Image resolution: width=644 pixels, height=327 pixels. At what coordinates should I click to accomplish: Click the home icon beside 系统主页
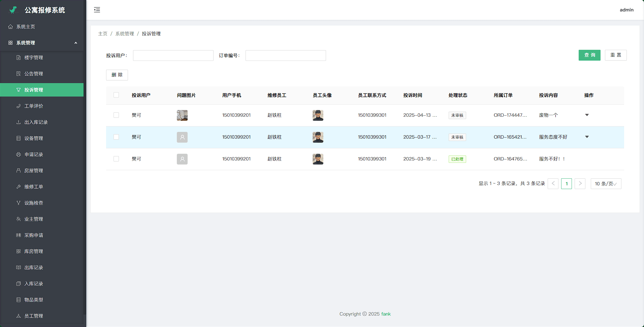click(x=10, y=27)
